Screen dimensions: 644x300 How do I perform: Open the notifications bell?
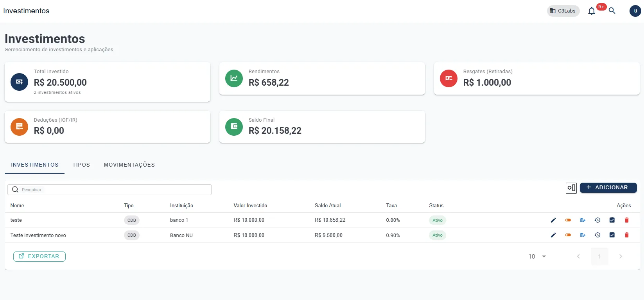(592, 11)
